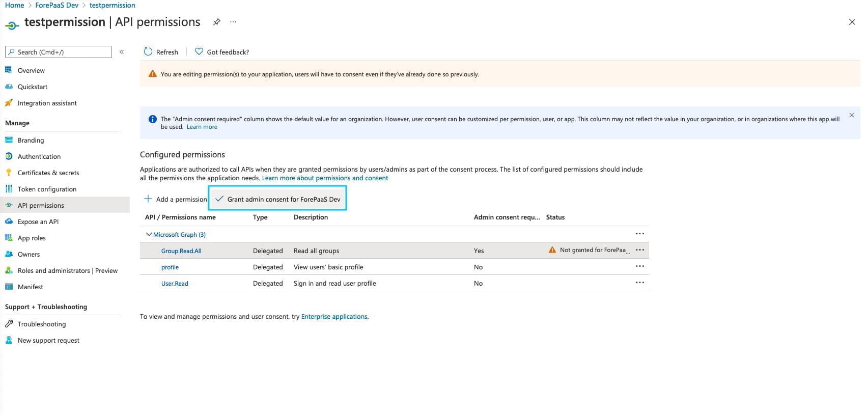Click the Authentication icon in sidebar

[x=9, y=156]
